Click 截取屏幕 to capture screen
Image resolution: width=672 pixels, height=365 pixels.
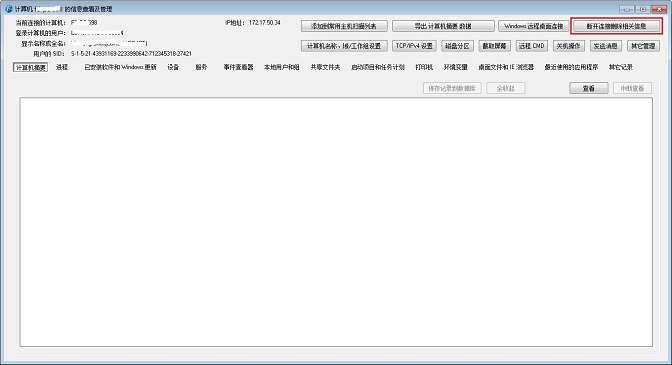tap(494, 46)
